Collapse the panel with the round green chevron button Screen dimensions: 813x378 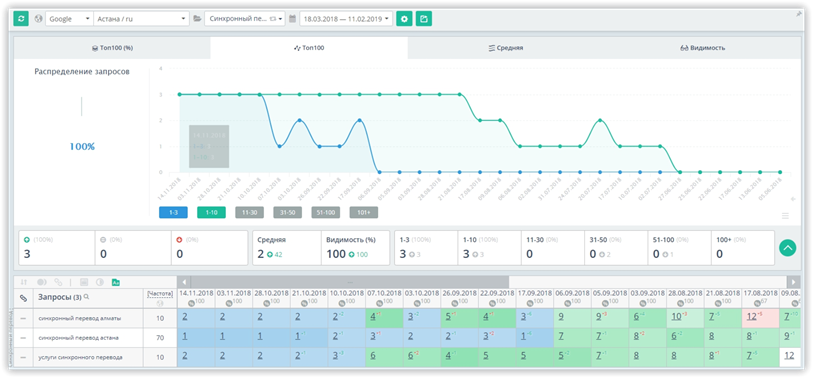click(x=788, y=248)
